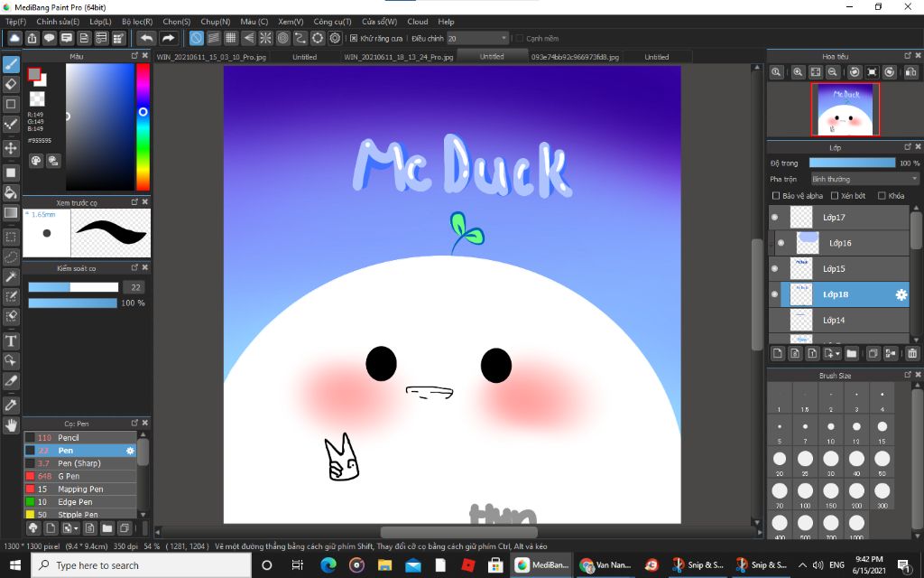924x578 pixels.
Task: Zoom out the navigator view
Action: pos(832,72)
